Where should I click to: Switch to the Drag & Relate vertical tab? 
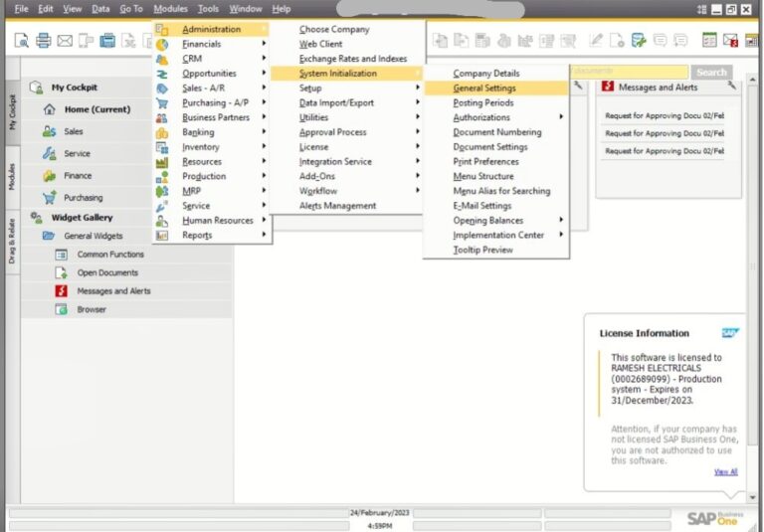(12, 242)
